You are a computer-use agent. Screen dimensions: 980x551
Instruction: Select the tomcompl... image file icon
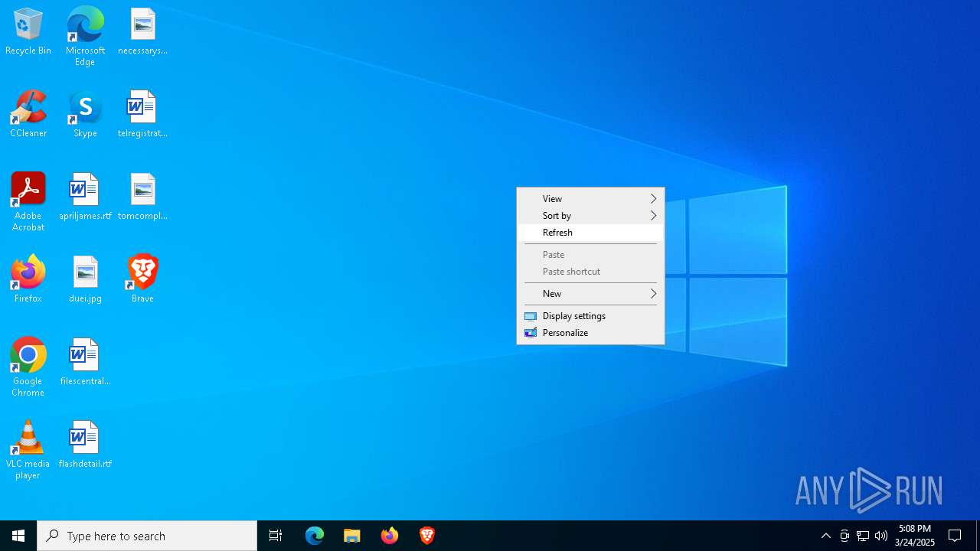click(x=142, y=197)
